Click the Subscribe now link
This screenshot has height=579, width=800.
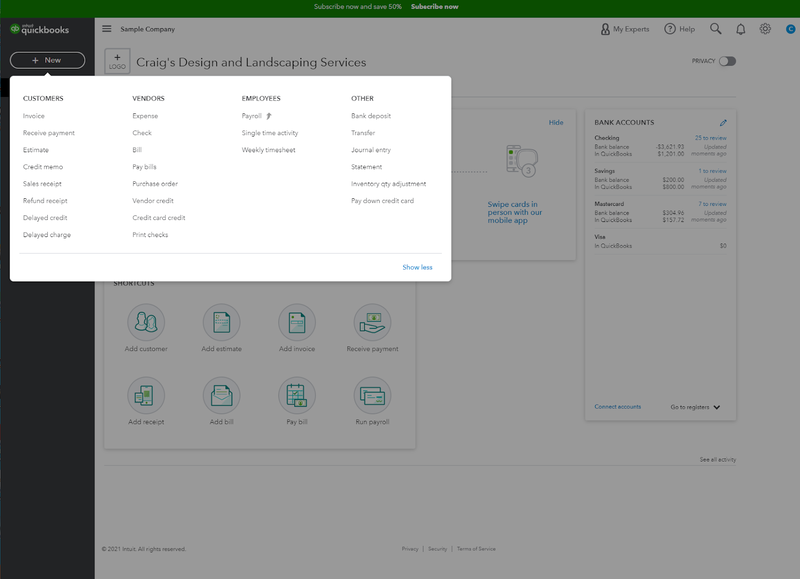[x=435, y=7]
